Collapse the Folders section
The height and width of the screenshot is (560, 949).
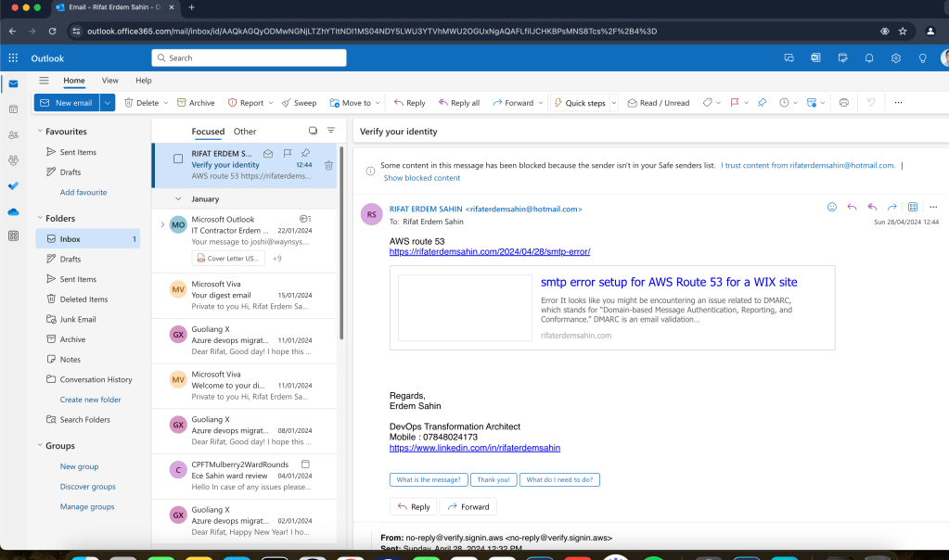[x=40, y=218]
